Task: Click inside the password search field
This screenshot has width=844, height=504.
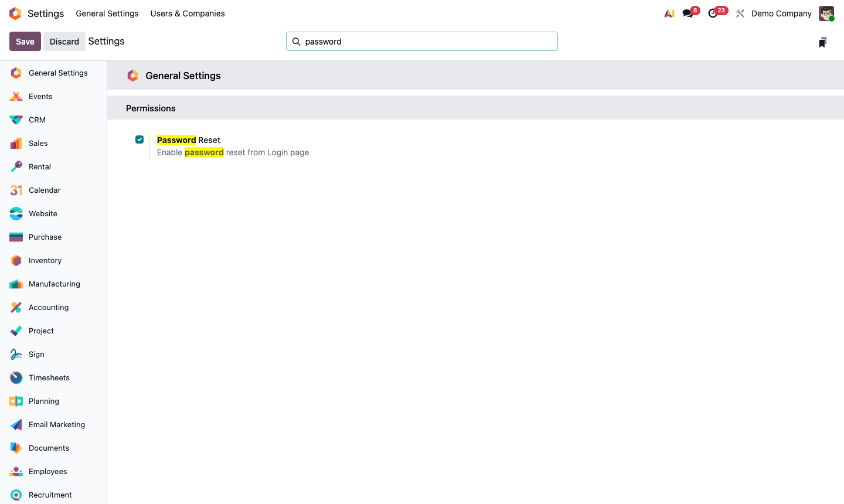Action: click(421, 41)
